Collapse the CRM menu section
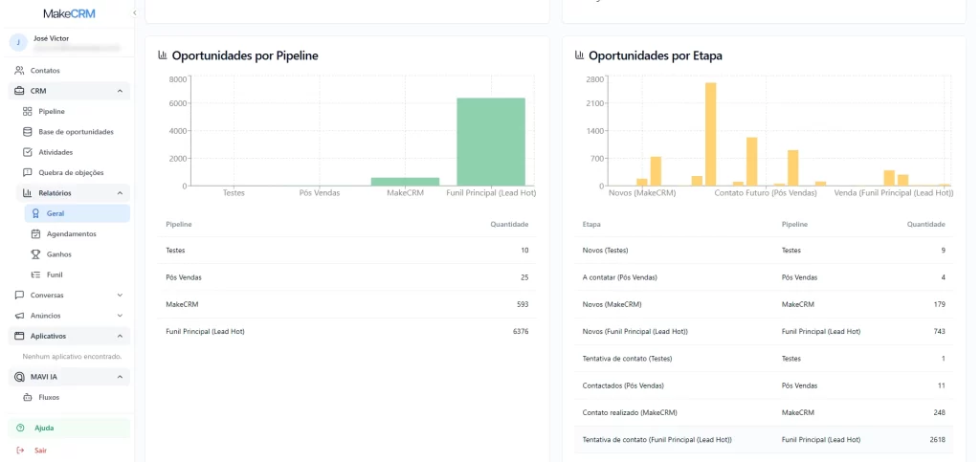This screenshot has height=462, width=980. [120, 91]
